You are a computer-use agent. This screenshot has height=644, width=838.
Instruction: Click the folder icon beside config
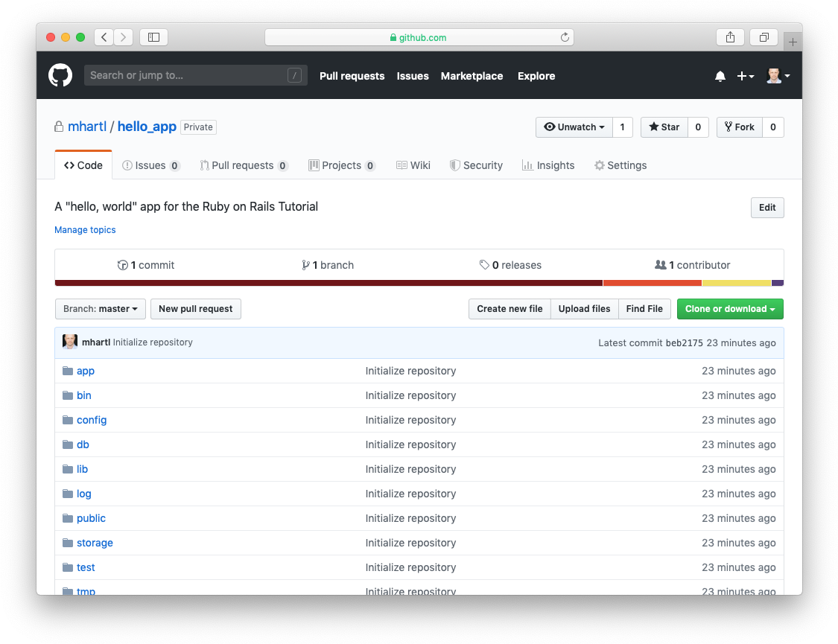pyautogui.click(x=67, y=420)
